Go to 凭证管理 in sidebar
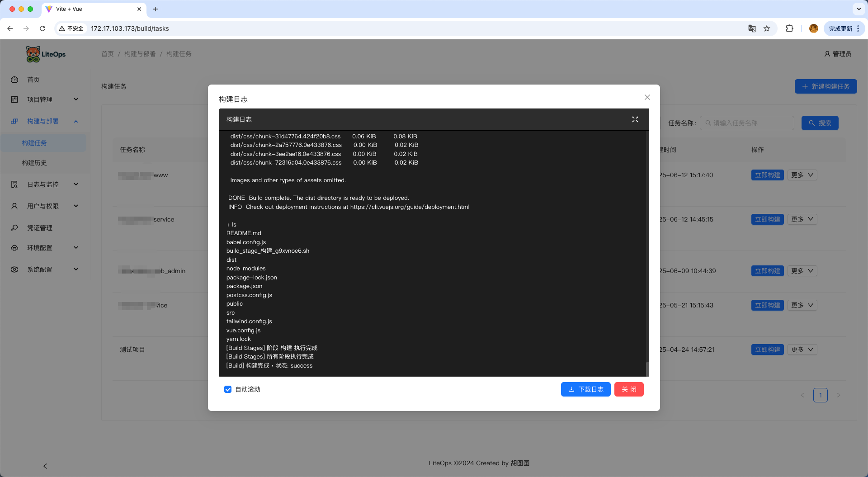 click(x=40, y=228)
